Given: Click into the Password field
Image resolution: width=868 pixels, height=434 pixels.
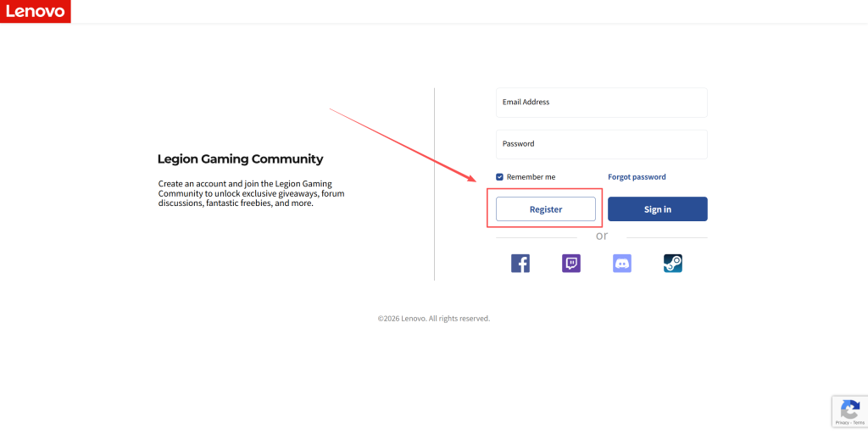Looking at the screenshot, I should 601,144.
